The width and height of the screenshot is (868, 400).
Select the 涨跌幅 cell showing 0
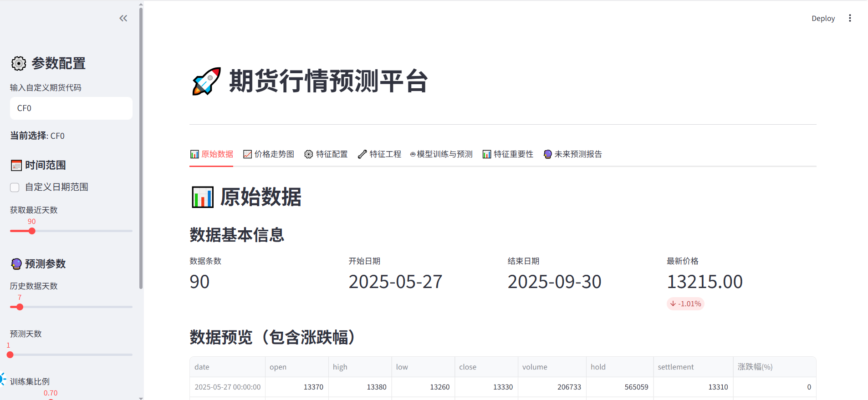[x=775, y=387]
